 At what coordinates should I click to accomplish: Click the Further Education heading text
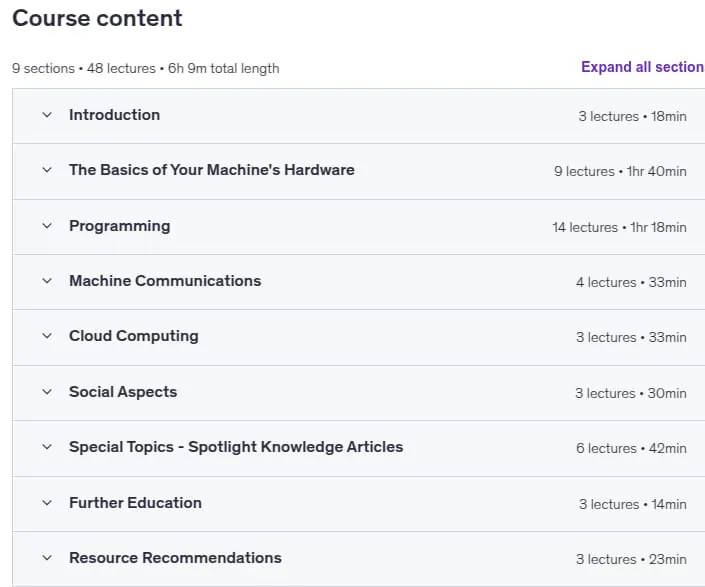pyautogui.click(x=135, y=503)
